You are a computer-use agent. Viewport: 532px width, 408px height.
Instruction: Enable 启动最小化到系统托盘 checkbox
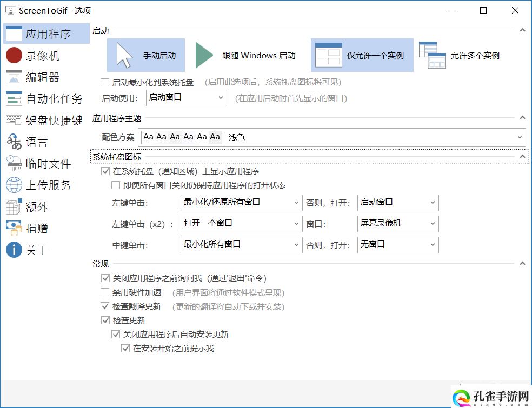click(105, 83)
